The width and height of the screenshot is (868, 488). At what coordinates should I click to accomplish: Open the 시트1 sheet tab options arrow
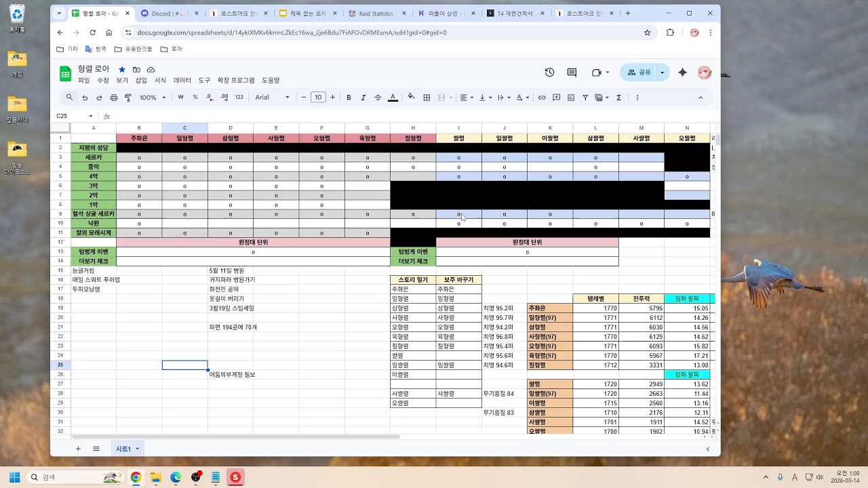137,449
